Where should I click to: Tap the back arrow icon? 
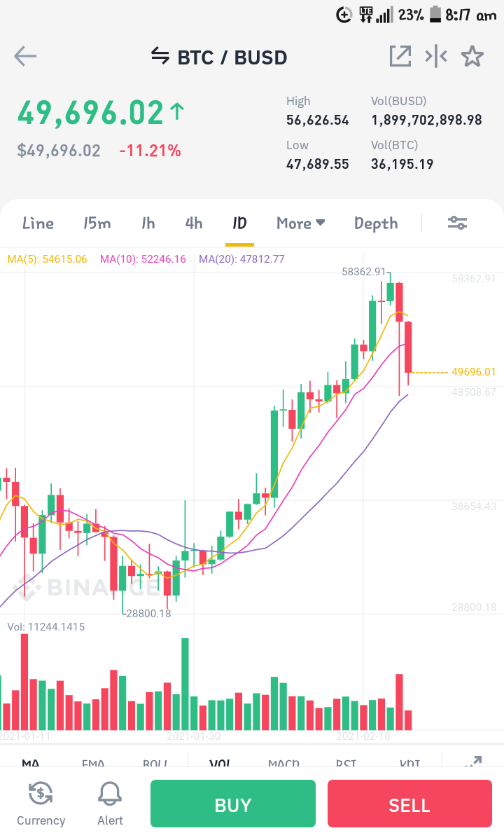(25, 56)
